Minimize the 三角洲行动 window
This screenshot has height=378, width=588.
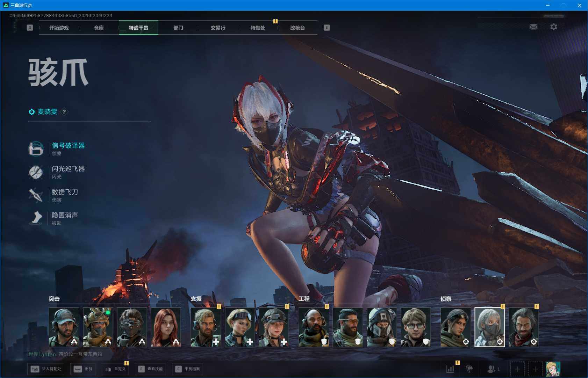coord(548,5)
